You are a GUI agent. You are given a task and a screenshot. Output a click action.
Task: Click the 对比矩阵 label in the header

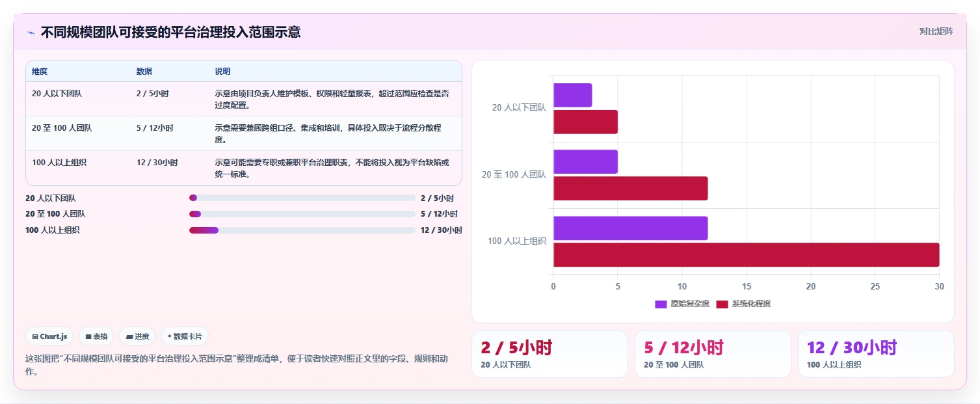(936, 31)
